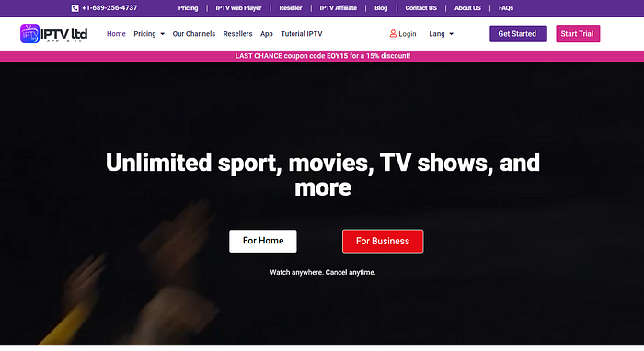Open the FAQs page
Screen dimensions: 644x351
(x=506, y=8)
